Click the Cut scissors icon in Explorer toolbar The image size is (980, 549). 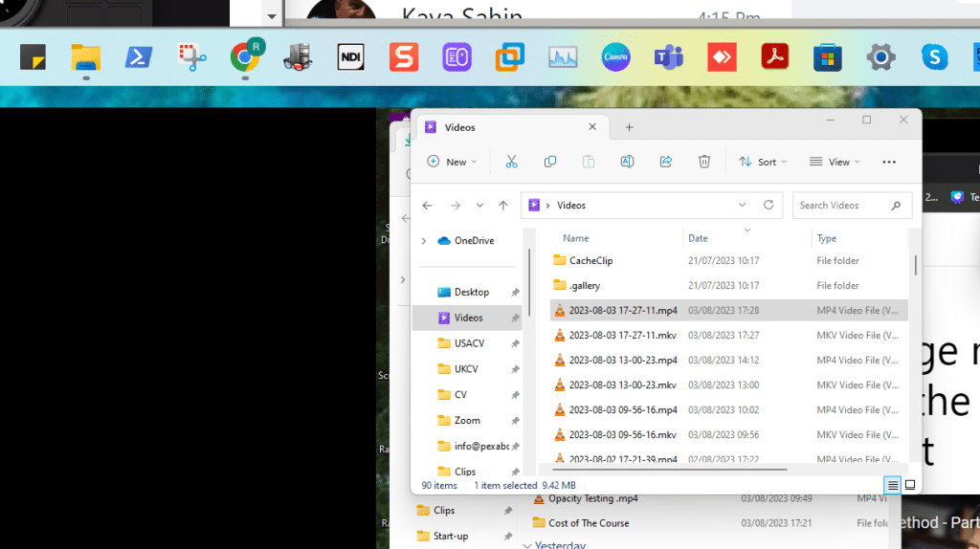tap(511, 162)
